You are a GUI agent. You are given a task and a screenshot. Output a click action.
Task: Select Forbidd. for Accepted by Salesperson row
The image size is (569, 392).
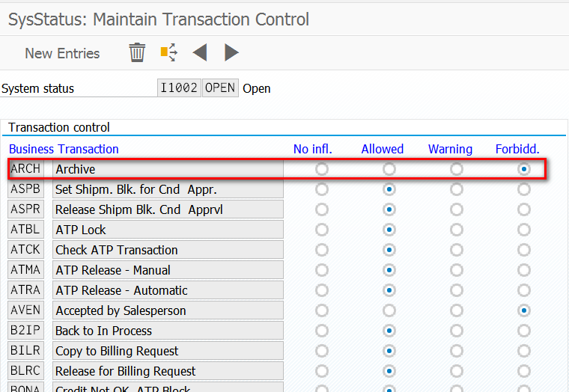point(524,310)
